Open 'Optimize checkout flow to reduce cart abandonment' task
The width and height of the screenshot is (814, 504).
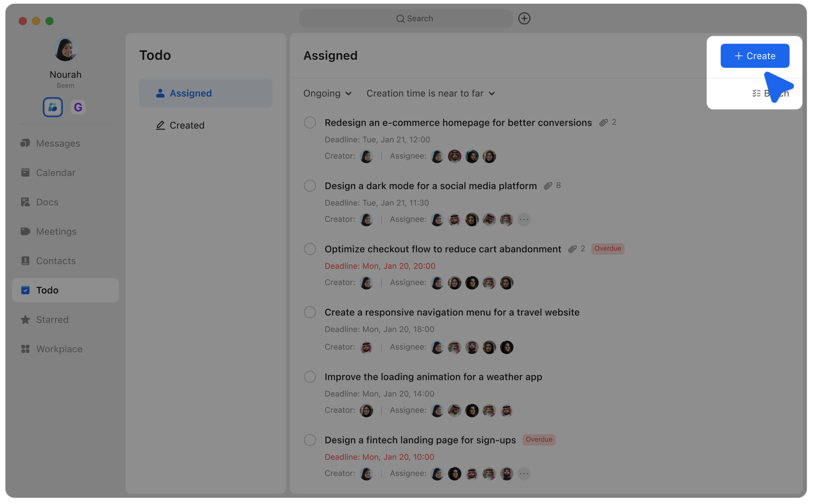click(x=442, y=249)
